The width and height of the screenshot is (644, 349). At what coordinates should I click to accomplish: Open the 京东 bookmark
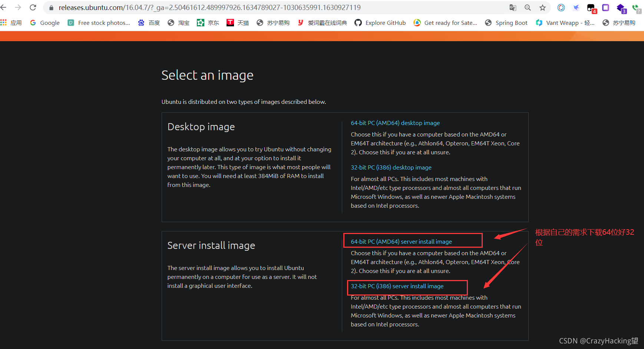tap(208, 23)
